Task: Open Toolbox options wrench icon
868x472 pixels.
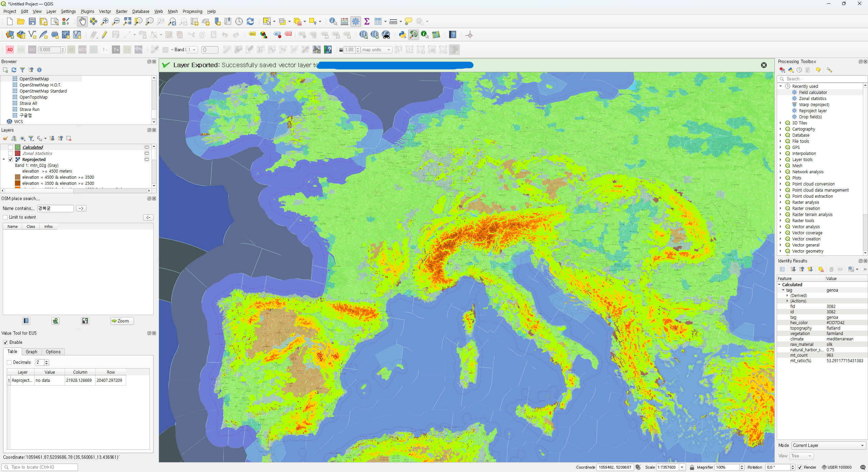Action: 829,70
